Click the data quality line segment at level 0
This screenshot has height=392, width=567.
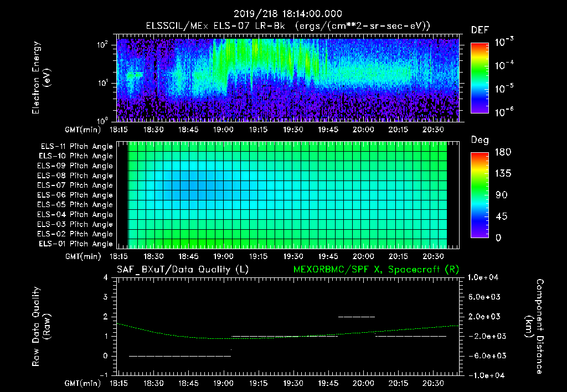180,356
